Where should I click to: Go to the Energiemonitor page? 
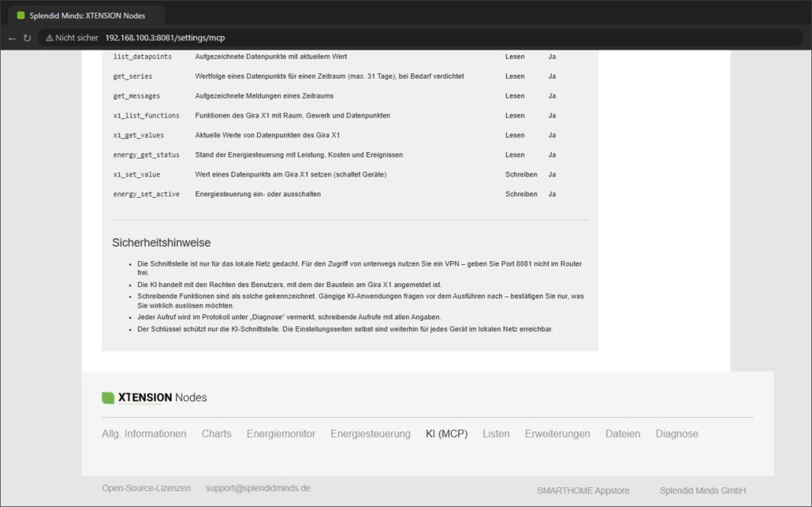pos(281,434)
